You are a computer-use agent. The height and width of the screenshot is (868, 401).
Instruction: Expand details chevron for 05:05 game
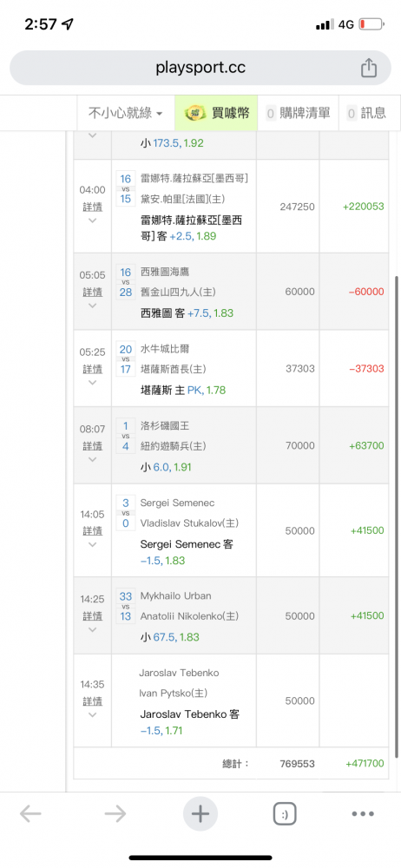pos(93,306)
